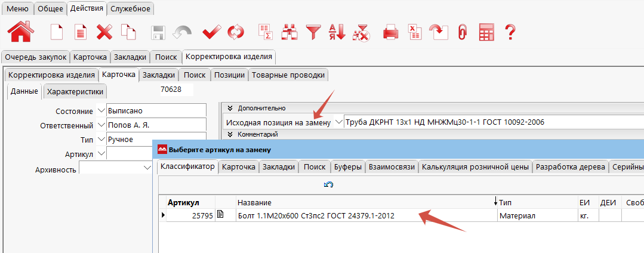Click the record number 70628
644x253 pixels.
point(177,90)
